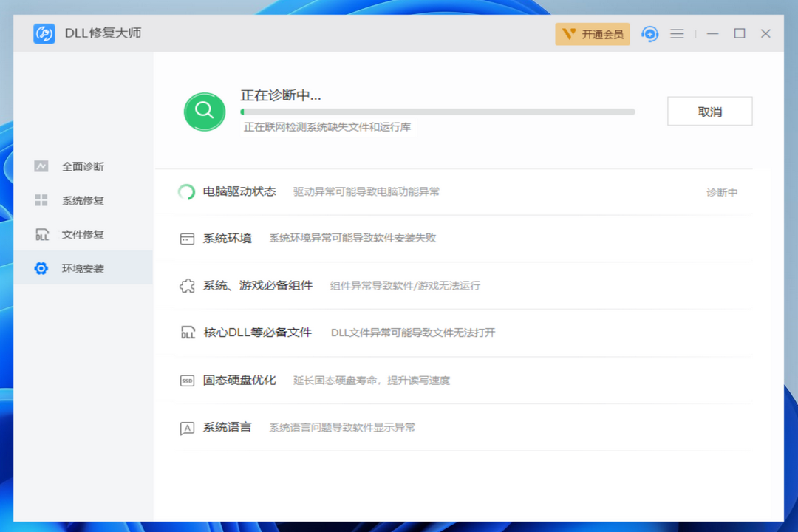The image size is (798, 532).
Task: Click the SSD icon beside 固态硬盘优化
Action: pos(186,380)
